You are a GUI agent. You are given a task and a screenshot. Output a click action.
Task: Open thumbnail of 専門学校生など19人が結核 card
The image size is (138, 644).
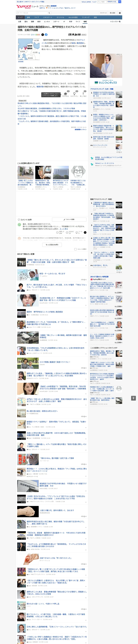coord(61,172)
